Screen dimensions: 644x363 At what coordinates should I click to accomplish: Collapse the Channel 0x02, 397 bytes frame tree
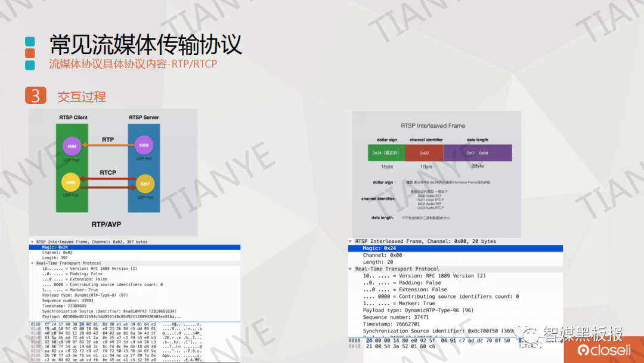[x=32, y=242]
